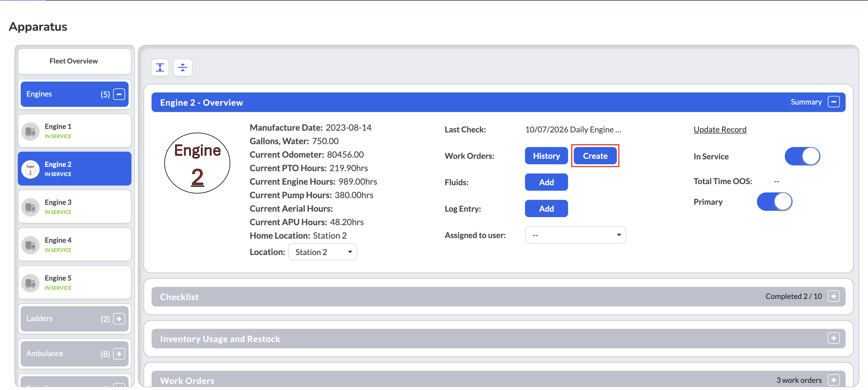Open Work Orders History
Viewport: 868px width, 390px height.
(x=546, y=156)
